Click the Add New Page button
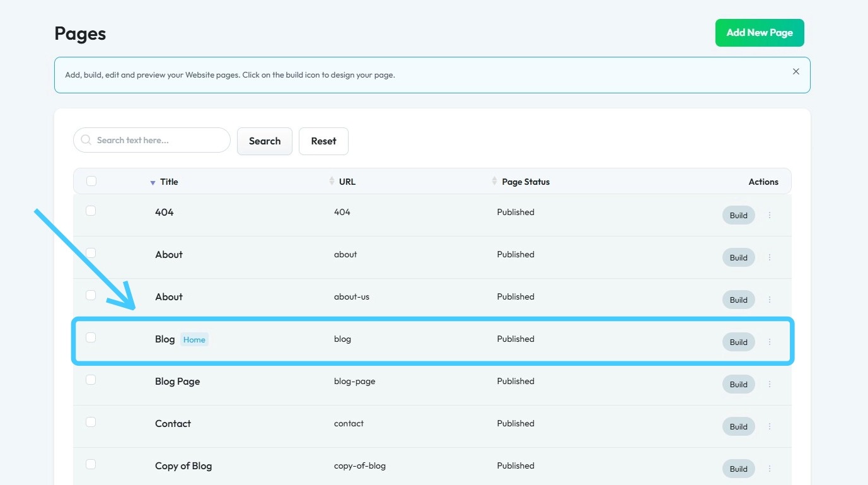Screen dimensions: 868x485 point(760,33)
